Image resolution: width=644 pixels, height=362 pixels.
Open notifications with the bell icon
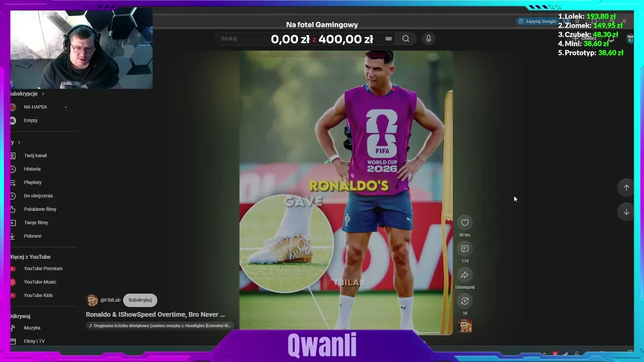pos(611,38)
